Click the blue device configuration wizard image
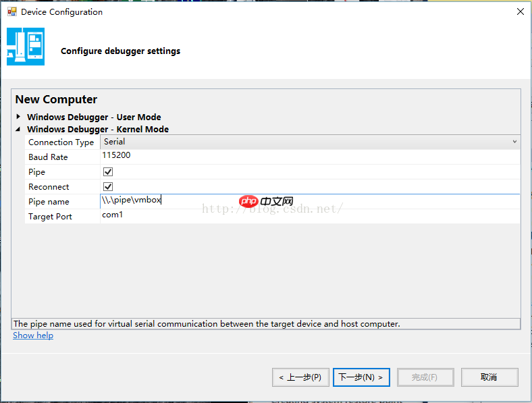The height and width of the screenshot is (403, 532). 26,47
